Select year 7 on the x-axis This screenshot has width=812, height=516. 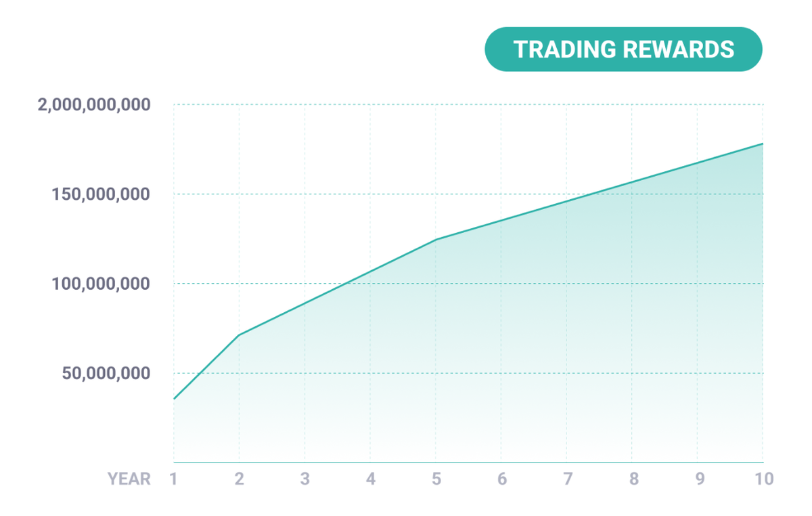tap(566, 479)
